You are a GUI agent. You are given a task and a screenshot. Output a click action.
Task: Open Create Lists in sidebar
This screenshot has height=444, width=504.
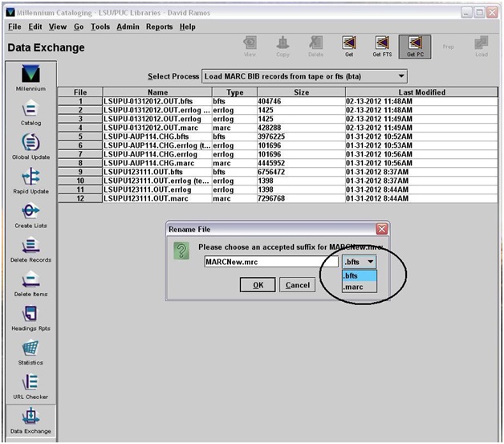click(30, 214)
